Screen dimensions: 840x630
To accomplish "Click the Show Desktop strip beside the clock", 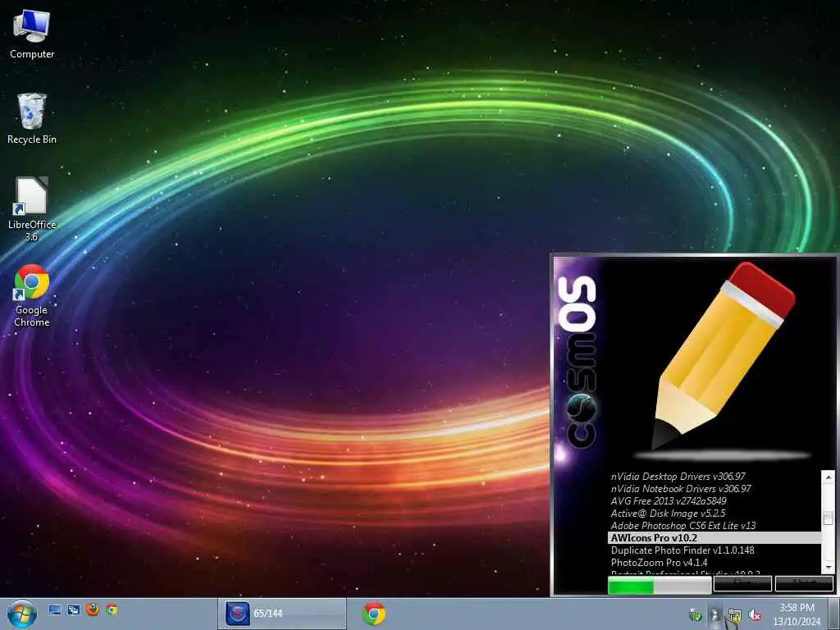I will (x=833, y=614).
